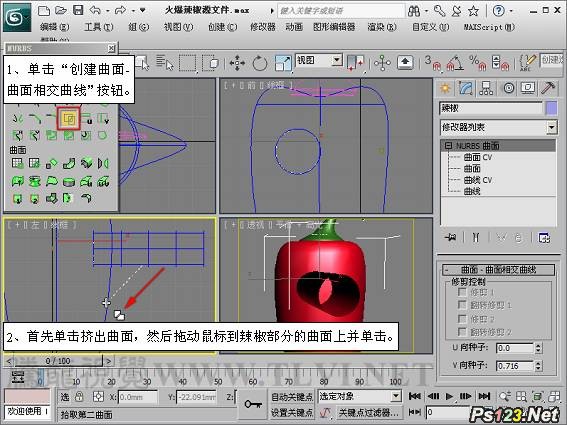Open the 创建(C) menu

pos(223,27)
